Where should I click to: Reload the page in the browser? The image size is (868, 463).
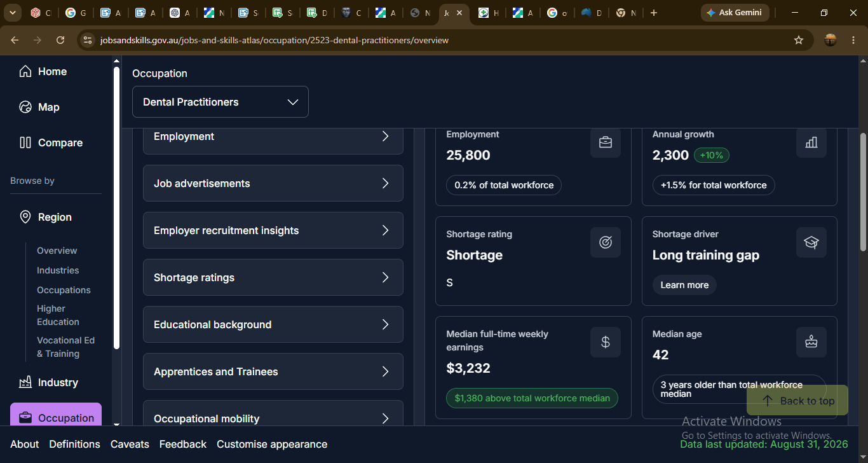click(x=60, y=40)
